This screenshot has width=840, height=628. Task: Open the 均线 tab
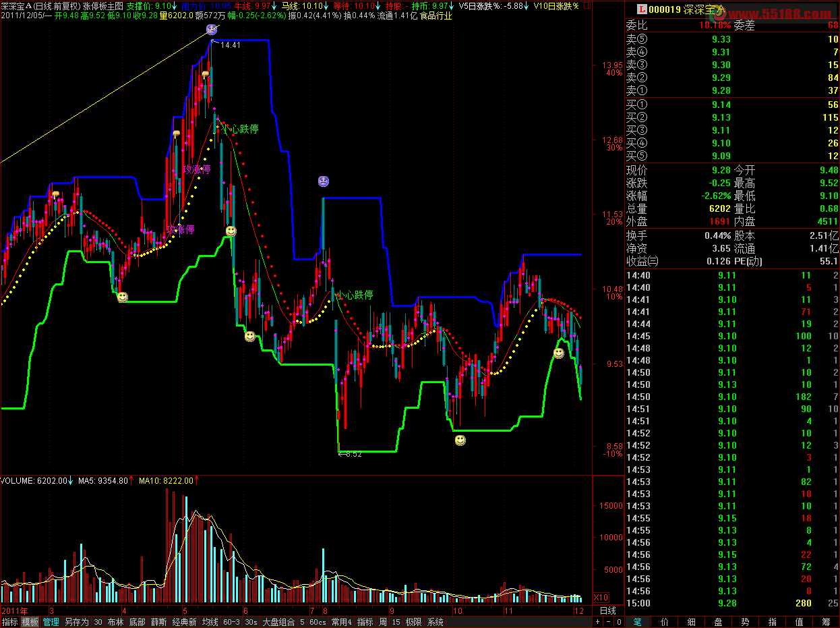[x=210, y=622]
